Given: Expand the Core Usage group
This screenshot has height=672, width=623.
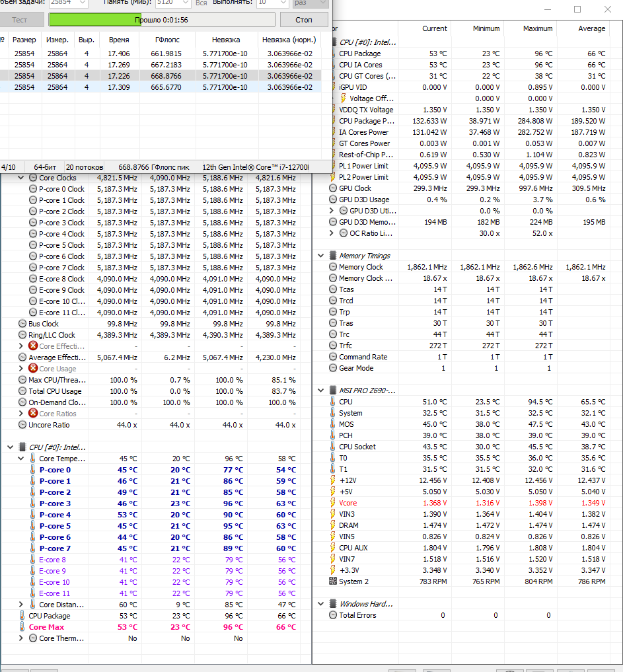Looking at the screenshot, I should [x=20, y=369].
